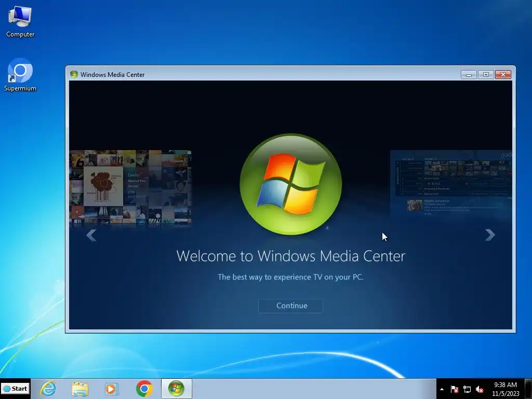Open Google Chrome from taskbar
This screenshot has width=532, height=399.
[x=144, y=389]
